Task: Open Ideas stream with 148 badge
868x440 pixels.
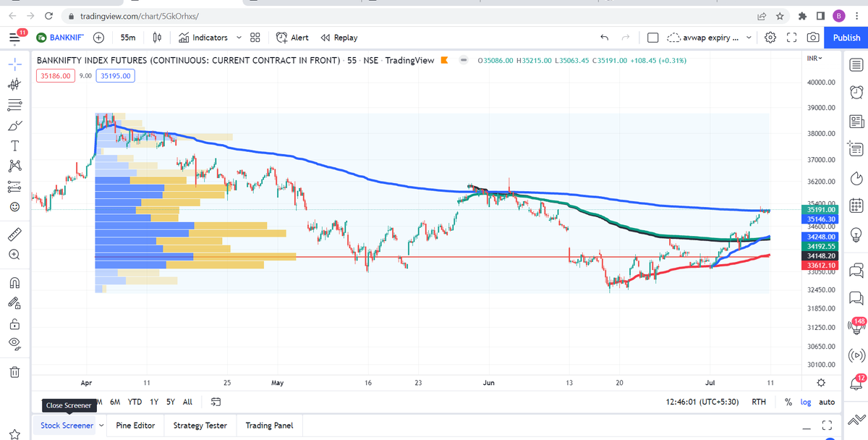Action: point(856,326)
